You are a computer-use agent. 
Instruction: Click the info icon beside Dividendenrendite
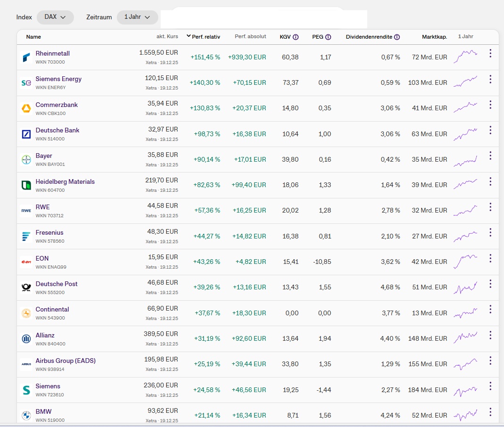point(397,37)
